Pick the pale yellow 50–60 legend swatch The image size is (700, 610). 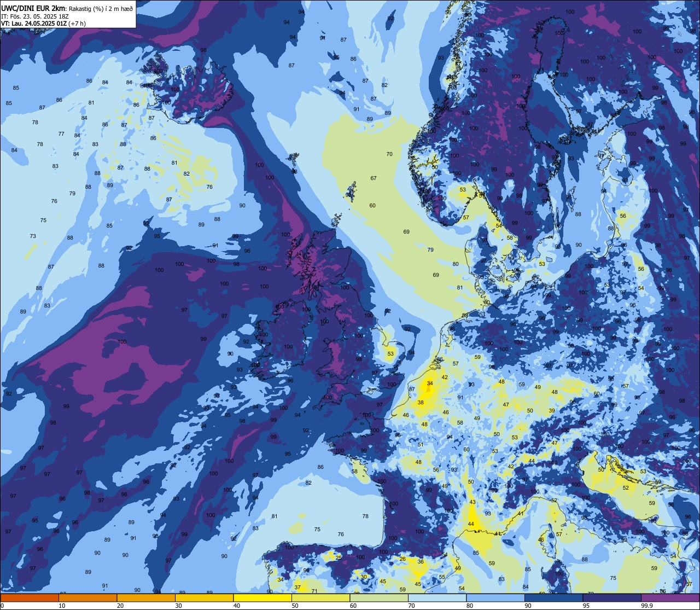click(320, 597)
